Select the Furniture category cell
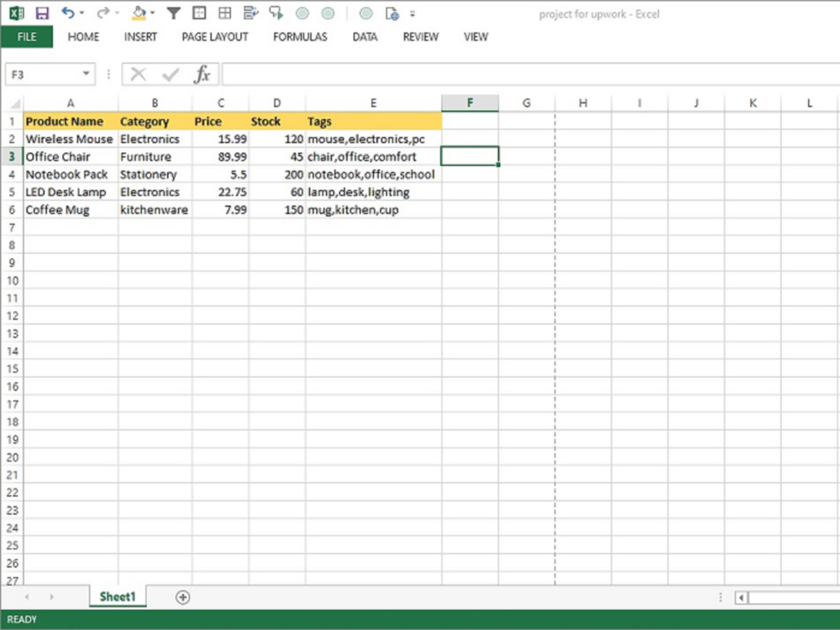The width and height of the screenshot is (840, 630). click(155, 157)
